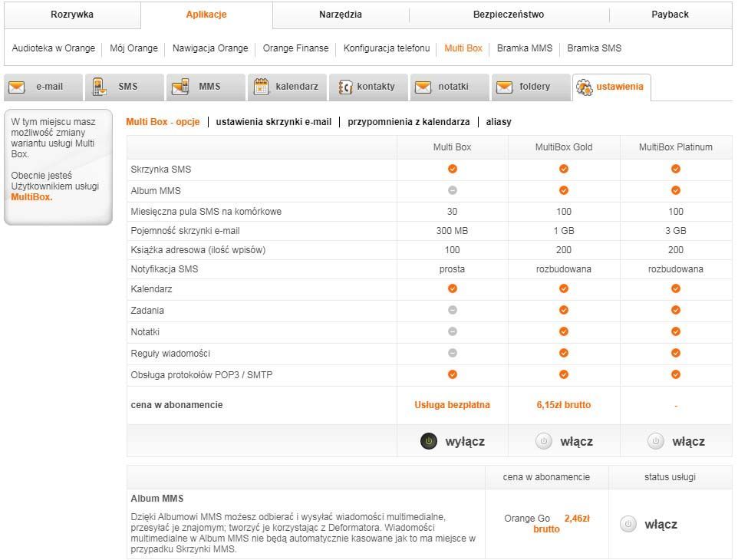Switch to the Rozrywka top tab
The height and width of the screenshot is (560, 738).
click(x=72, y=15)
